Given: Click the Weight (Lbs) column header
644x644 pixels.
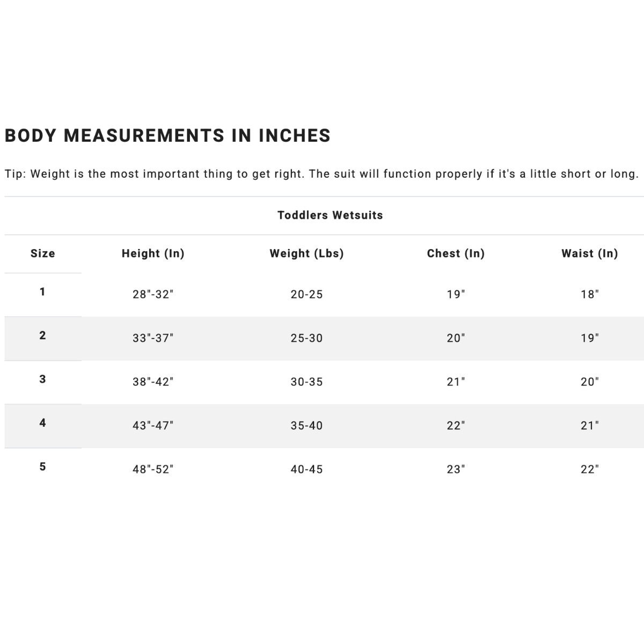Looking at the screenshot, I should tap(306, 253).
